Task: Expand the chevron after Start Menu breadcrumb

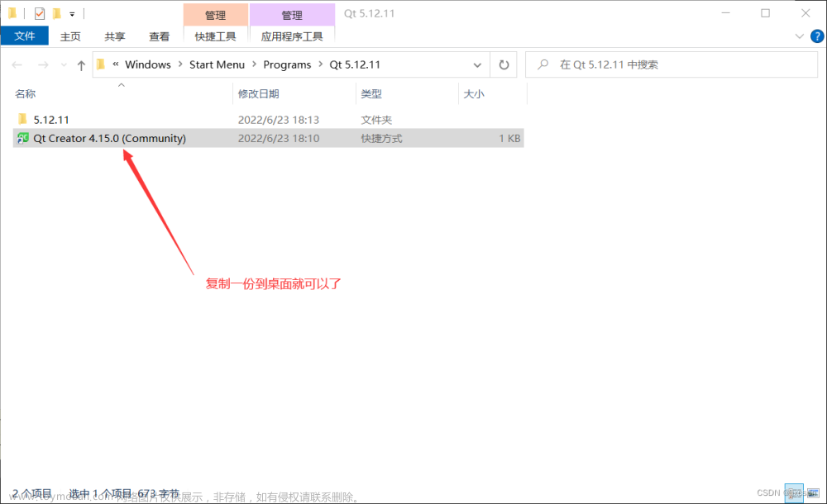Action: coord(254,64)
